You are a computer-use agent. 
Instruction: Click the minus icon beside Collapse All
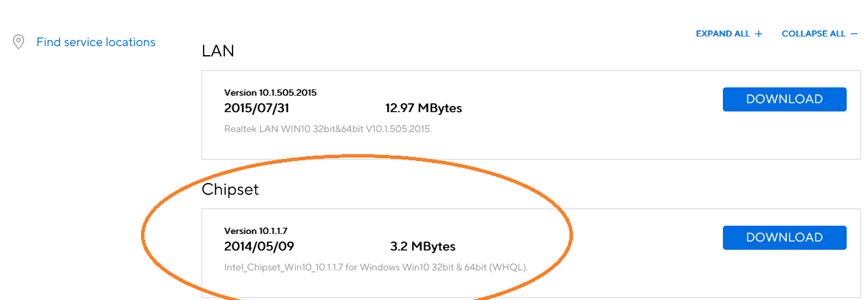[x=854, y=34]
